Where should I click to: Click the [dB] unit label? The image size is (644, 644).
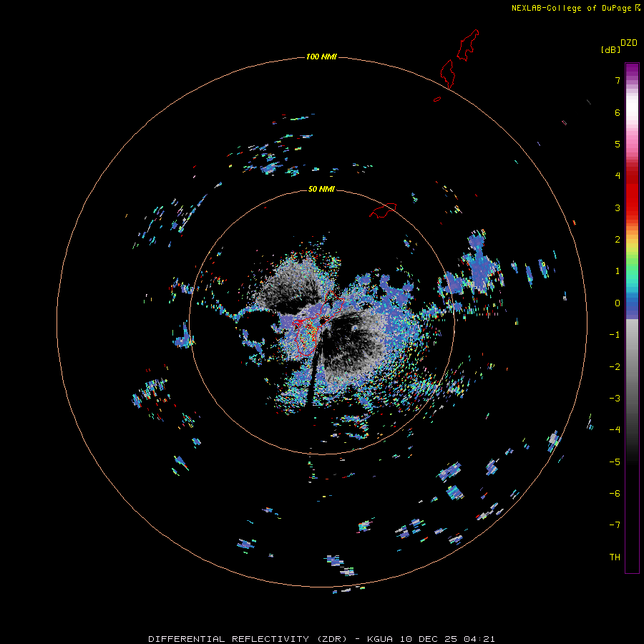[610, 49]
